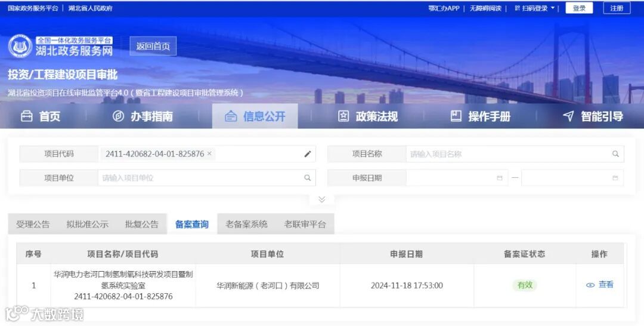Switch to the 受理公告 tab

[x=33, y=224]
